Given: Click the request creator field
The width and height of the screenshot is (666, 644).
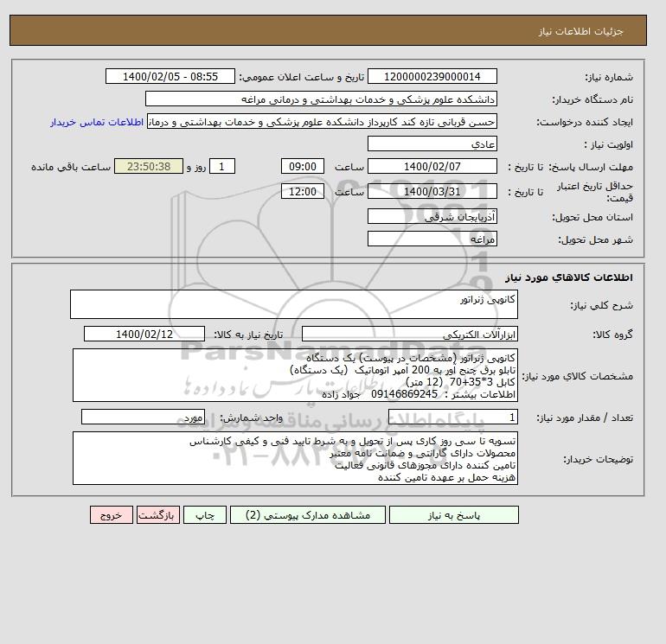Looking at the screenshot, I should [322, 122].
